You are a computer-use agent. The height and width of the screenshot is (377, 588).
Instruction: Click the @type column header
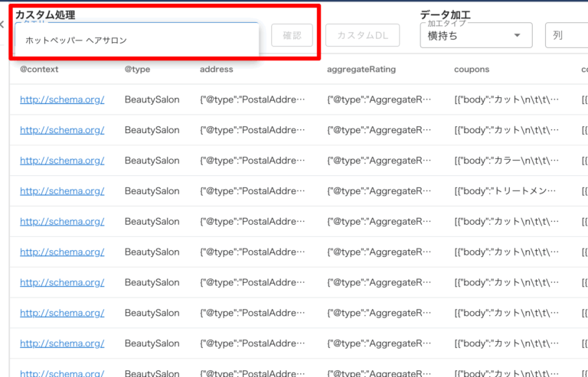[x=138, y=70]
